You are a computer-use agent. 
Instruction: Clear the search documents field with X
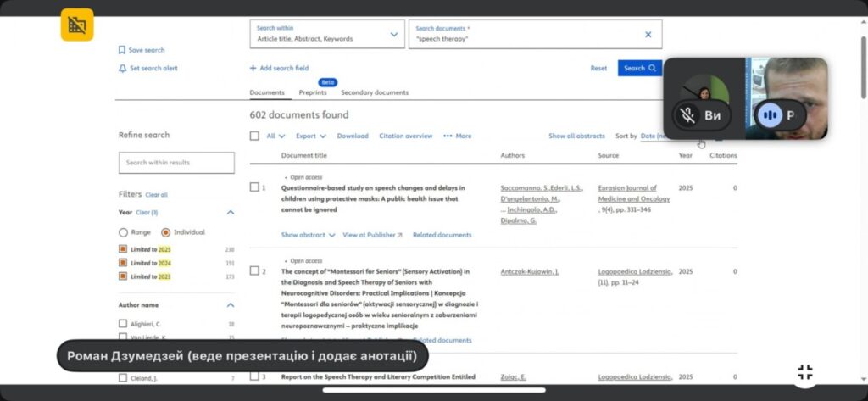tap(648, 35)
